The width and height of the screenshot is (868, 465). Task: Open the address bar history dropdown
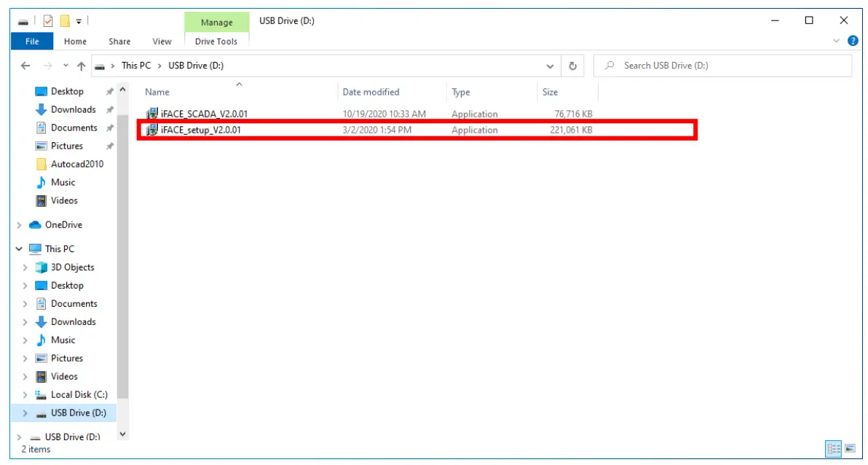tap(550, 66)
